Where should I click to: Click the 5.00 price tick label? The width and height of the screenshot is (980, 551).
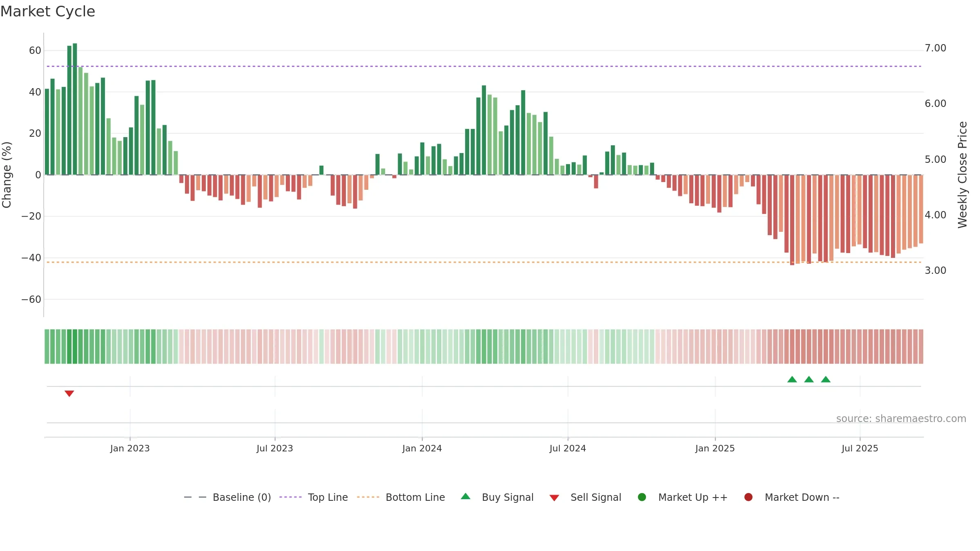(935, 159)
